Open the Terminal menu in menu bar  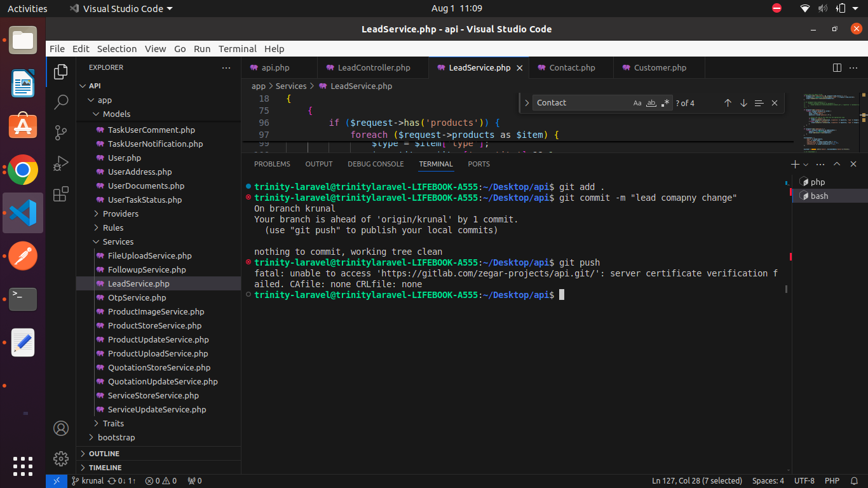(x=238, y=49)
